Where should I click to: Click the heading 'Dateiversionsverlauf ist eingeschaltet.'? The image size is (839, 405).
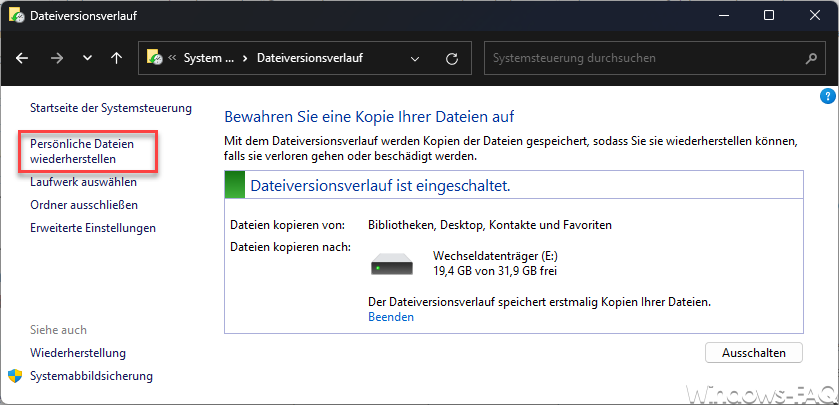380,186
